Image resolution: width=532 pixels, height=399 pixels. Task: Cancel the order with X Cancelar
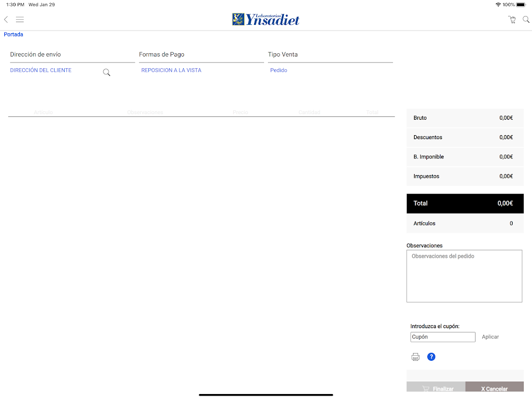(x=494, y=388)
